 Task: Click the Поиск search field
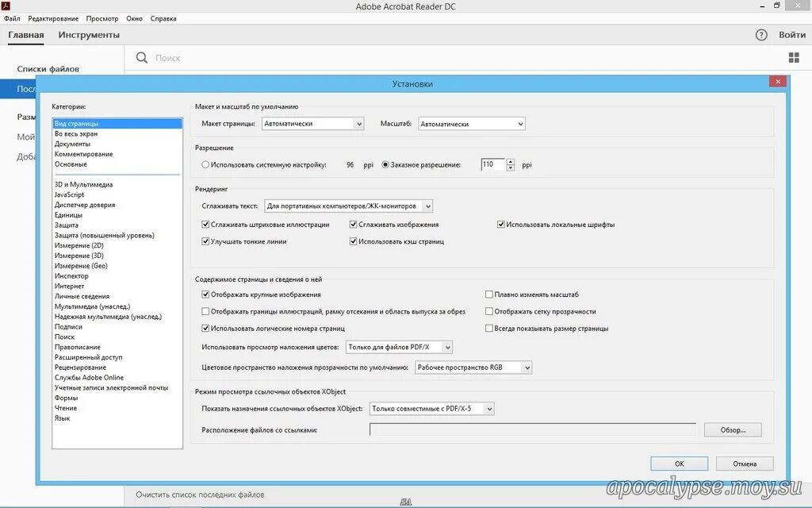[168, 58]
